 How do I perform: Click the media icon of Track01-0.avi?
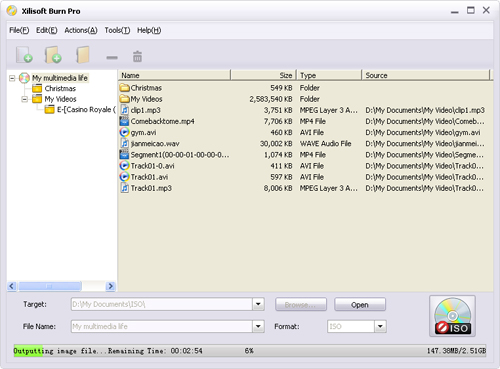pos(124,166)
